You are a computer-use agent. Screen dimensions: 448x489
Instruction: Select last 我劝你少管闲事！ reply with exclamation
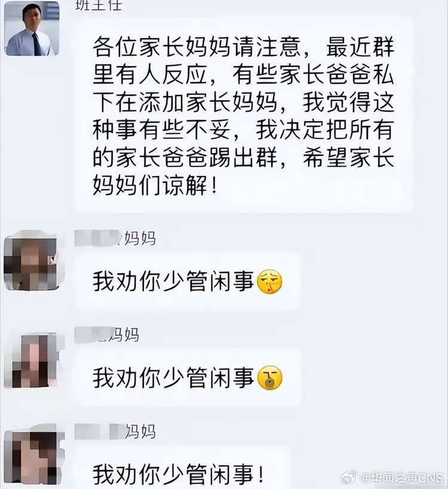183,468
